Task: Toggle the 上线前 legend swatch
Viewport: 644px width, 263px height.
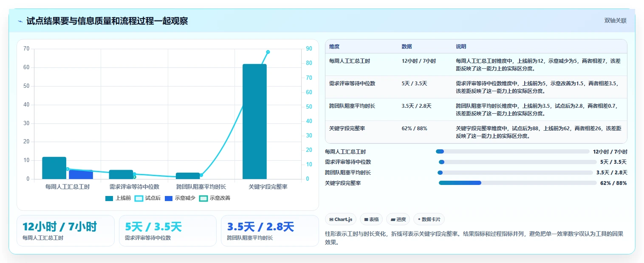Action: [109, 198]
